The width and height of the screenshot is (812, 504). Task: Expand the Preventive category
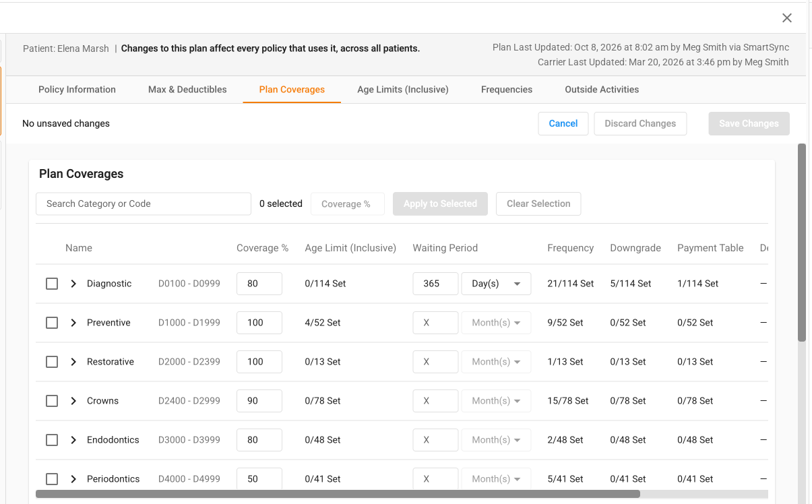[x=73, y=323]
